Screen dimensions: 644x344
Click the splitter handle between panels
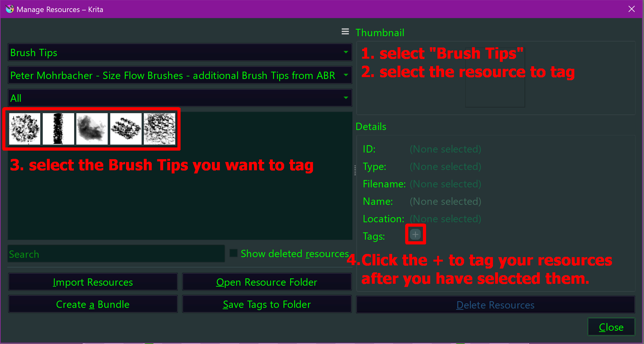tap(355, 170)
